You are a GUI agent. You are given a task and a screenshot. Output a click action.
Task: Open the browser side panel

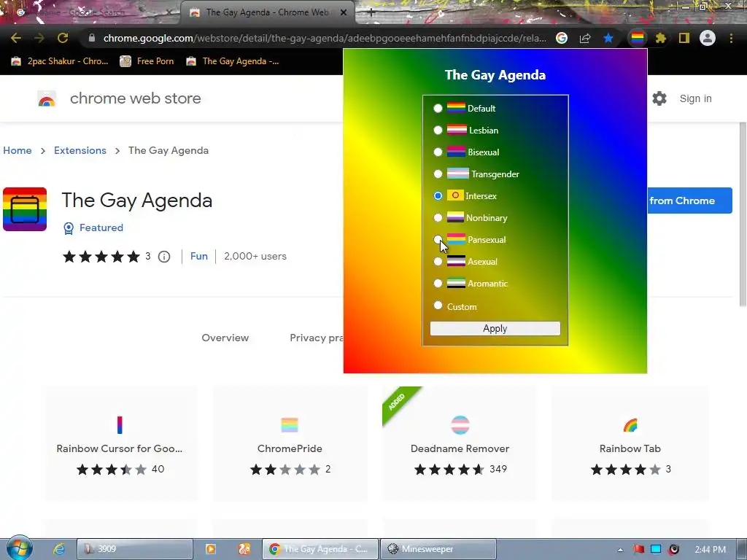[x=684, y=38]
